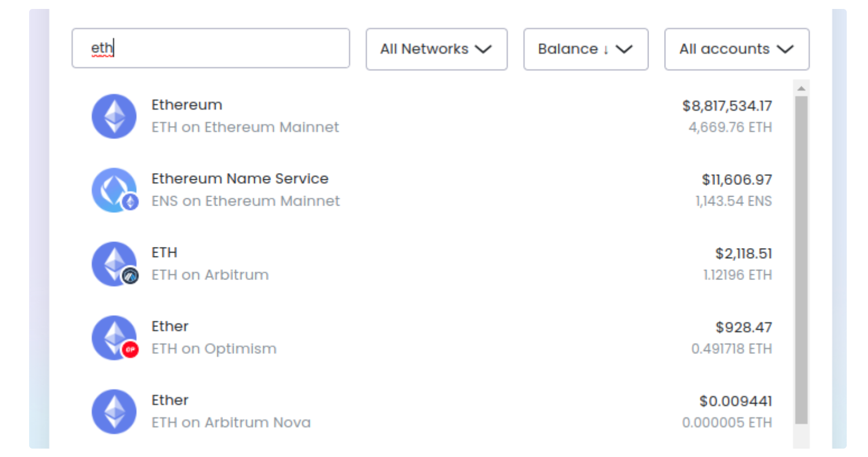This screenshot has height=457, width=868.
Task: Click the Ethereum Name Service ENS icon
Action: tap(113, 189)
